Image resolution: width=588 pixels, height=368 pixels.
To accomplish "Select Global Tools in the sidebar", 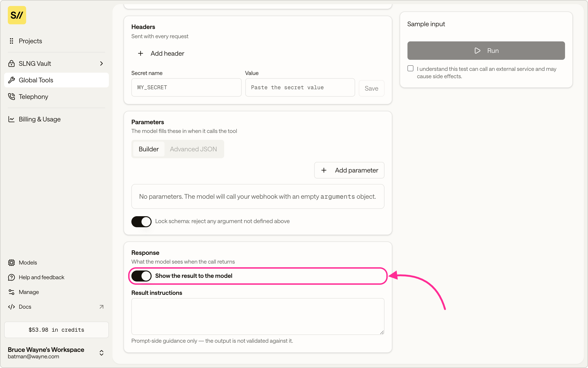I will pos(56,80).
